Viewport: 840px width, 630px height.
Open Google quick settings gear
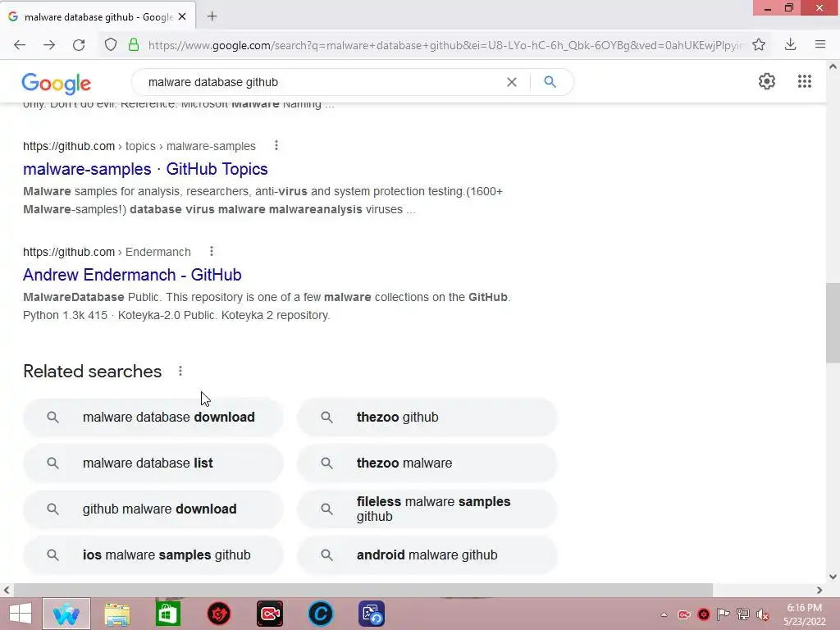click(x=767, y=81)
